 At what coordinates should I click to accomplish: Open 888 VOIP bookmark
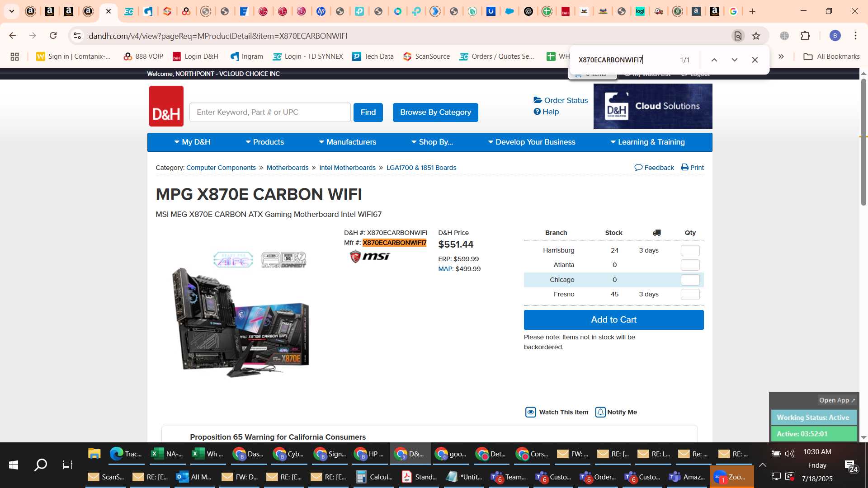pos(143,56)
